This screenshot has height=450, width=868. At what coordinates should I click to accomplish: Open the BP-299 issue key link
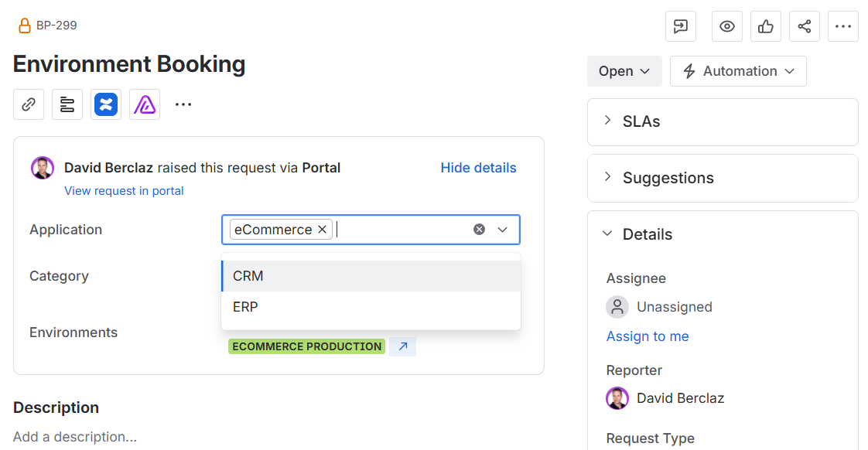click(x=56, y=26)
